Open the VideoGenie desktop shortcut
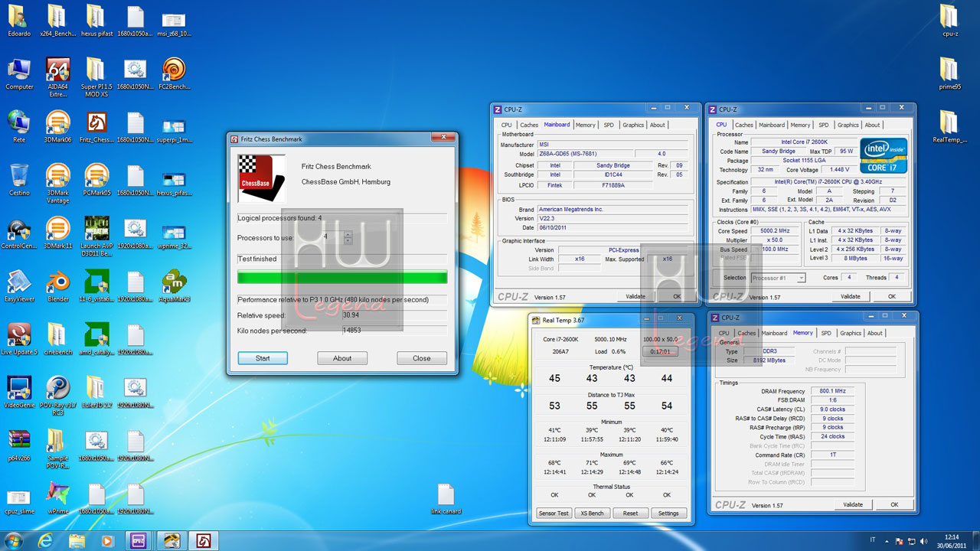Viewport: 980px width, 551px height. pos(19,392)
